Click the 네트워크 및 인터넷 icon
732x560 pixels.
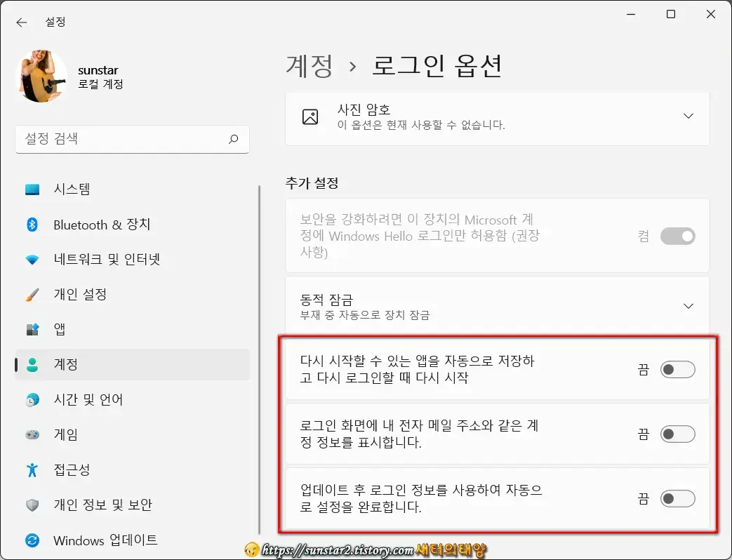(33, 259)
